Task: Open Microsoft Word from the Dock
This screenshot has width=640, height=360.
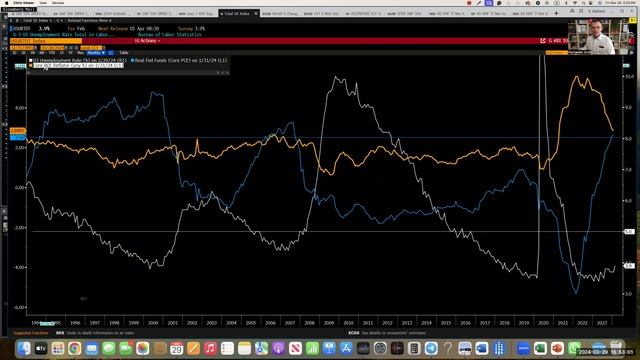Action: 482,348
